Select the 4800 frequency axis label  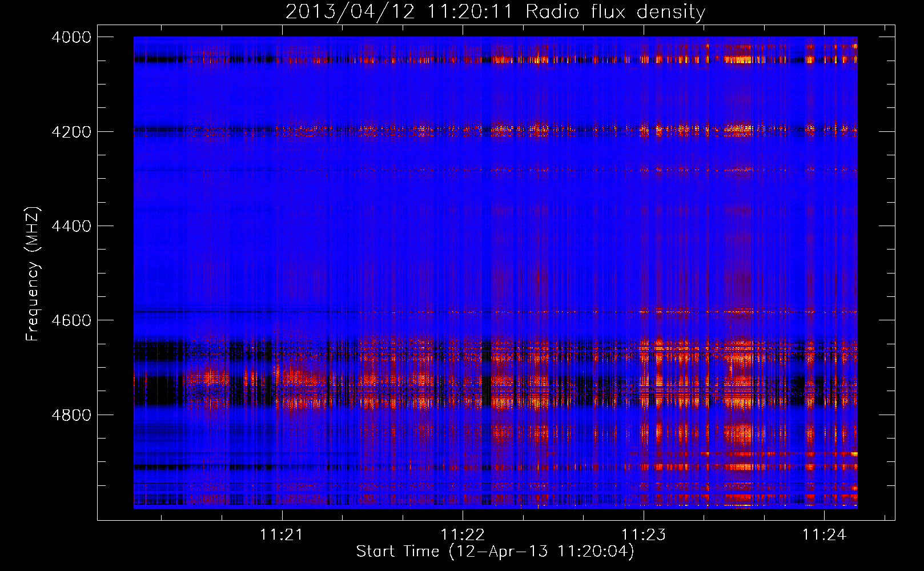point(71,415)
